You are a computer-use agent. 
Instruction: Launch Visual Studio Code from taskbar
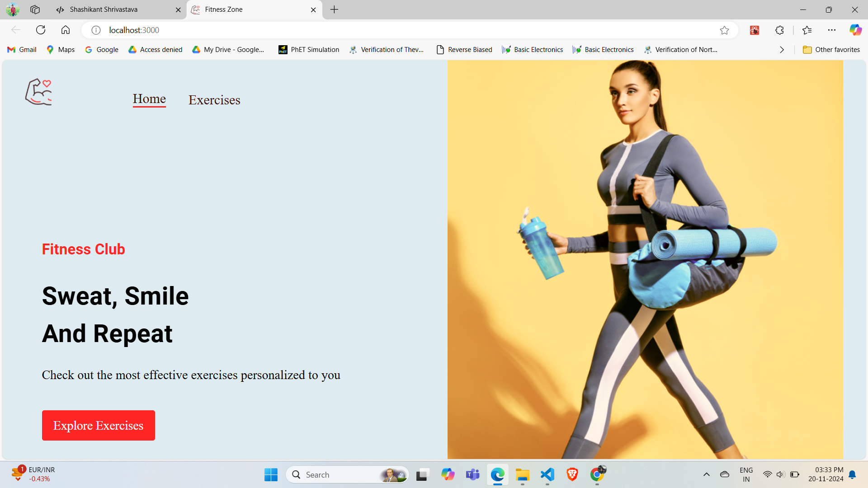click(547, 474)
